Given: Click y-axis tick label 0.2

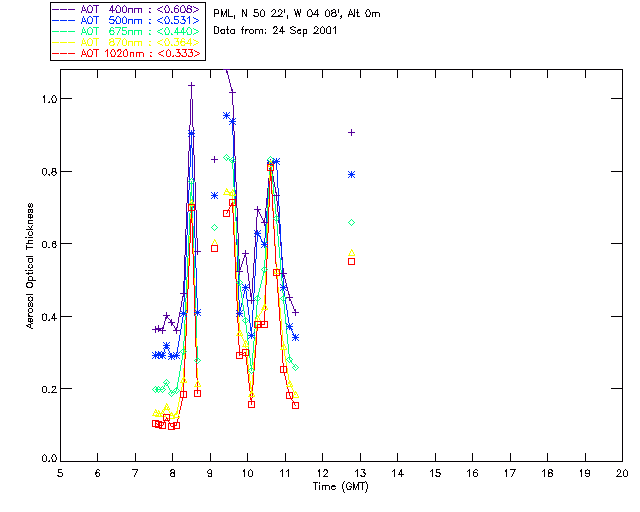Looking at the screenshot, I should coord(49,389).
